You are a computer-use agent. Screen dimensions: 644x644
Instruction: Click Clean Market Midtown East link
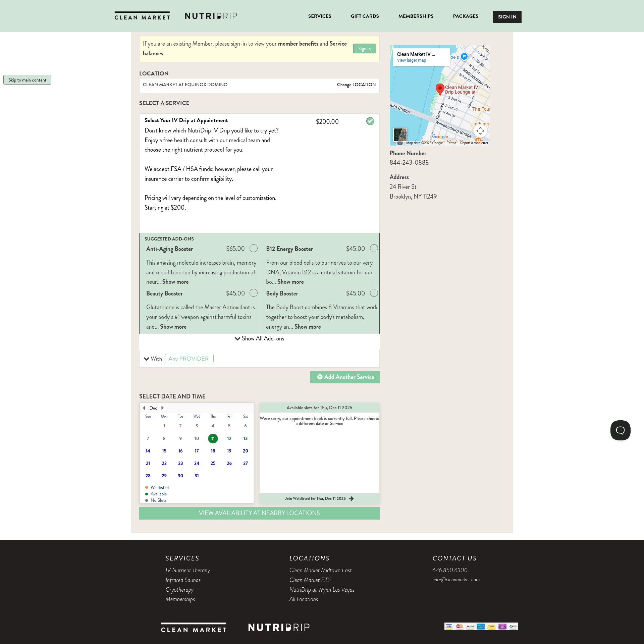coord(320,570)
